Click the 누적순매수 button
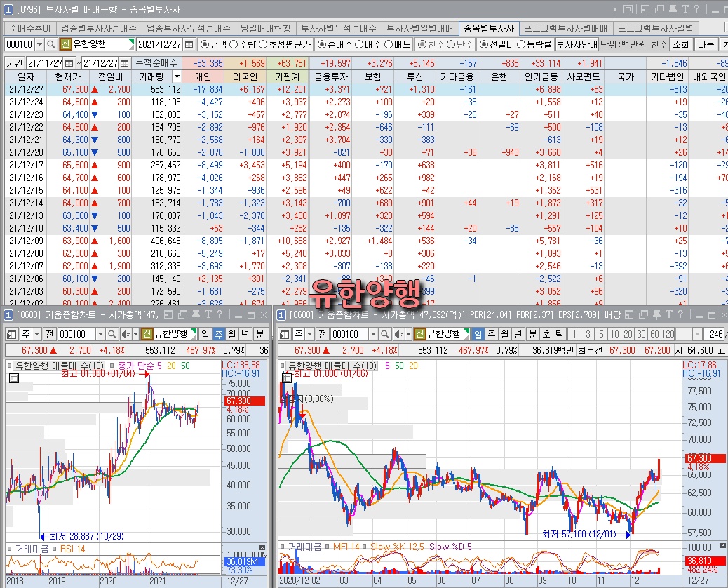Viewport: 728px width, 588px height. [x=156, y=63]
